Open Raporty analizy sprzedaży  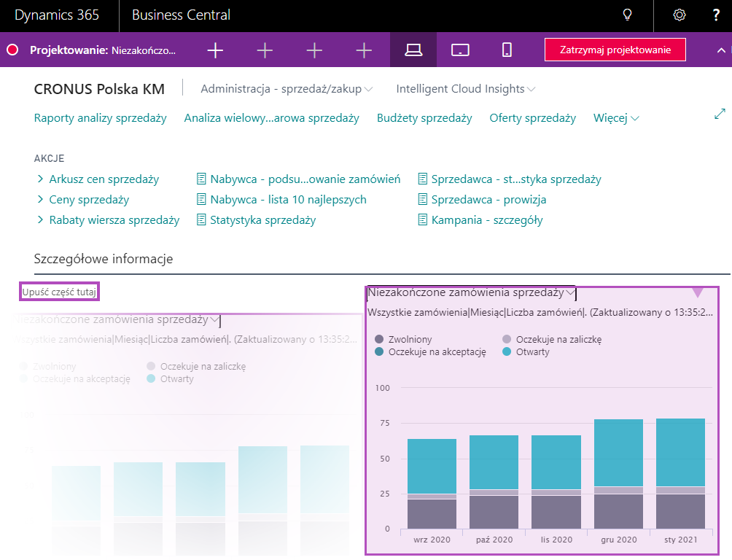(x=101, y=118)
